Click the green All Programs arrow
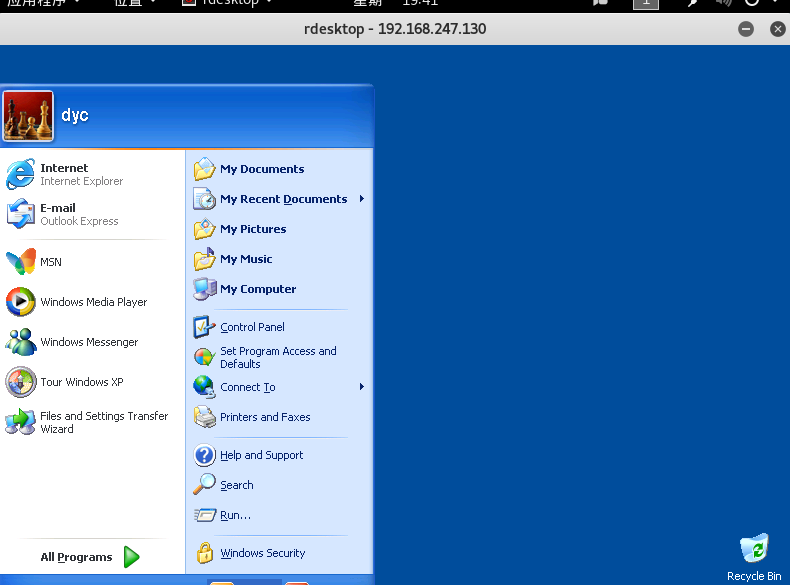Image resolution: width=790 pixels, height=585 pixels. (x=131, y=557)
